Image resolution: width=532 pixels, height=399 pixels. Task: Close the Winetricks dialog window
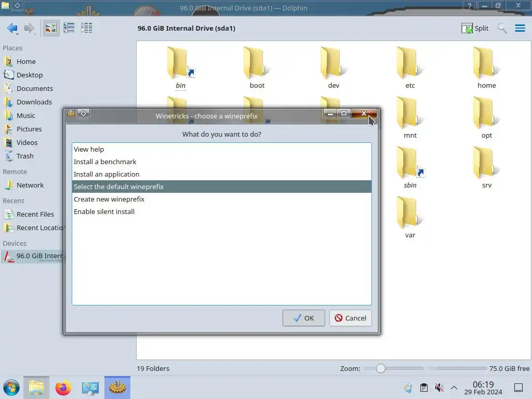tap(364, 113)
